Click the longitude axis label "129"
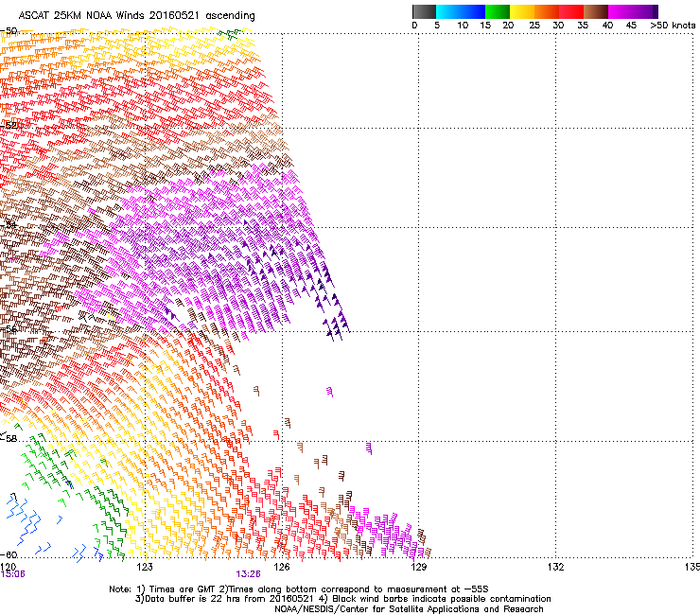The width and height of the screenshot is (700, 615). pos(418,567)
